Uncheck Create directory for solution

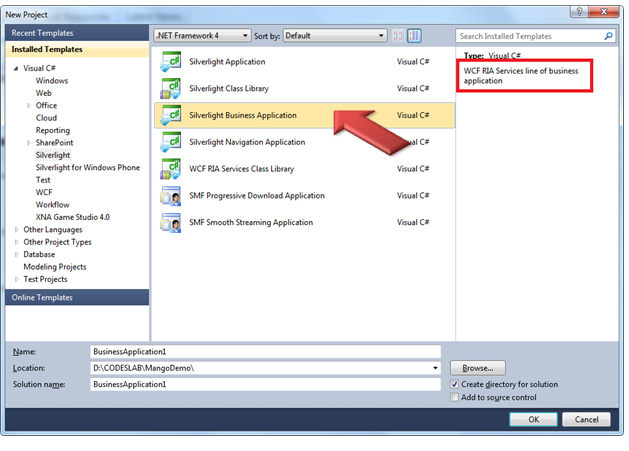click(x=455, y=384)
